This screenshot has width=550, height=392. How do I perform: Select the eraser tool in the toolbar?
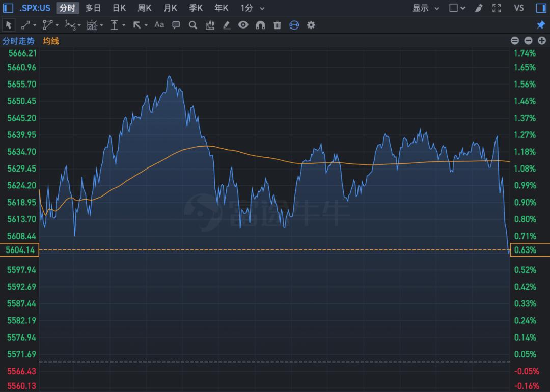[x=227, y=25]
